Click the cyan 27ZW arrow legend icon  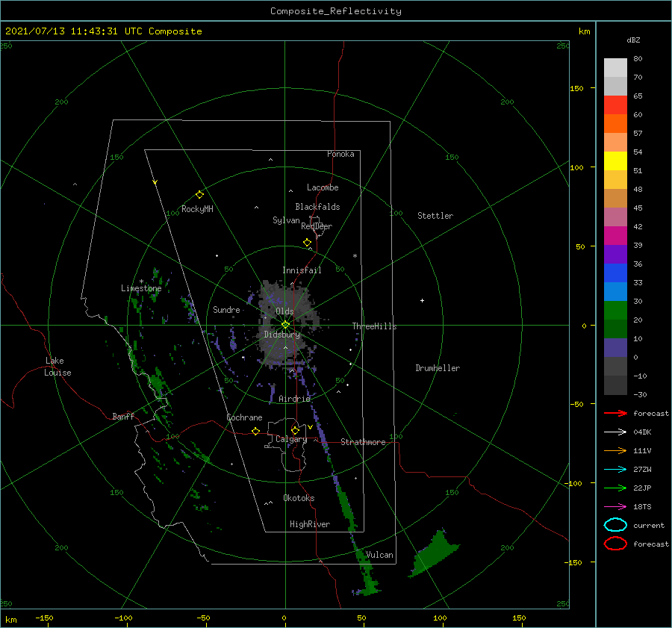615,470
